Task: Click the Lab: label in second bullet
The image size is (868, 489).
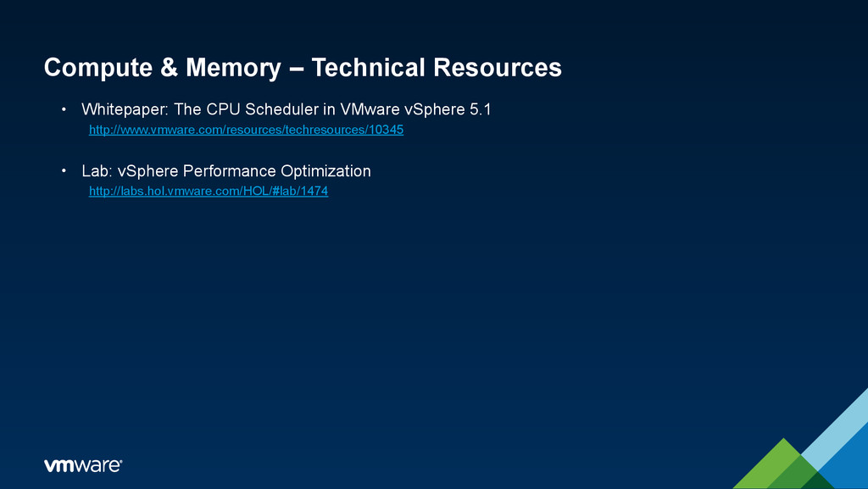Action: [97, 171]
